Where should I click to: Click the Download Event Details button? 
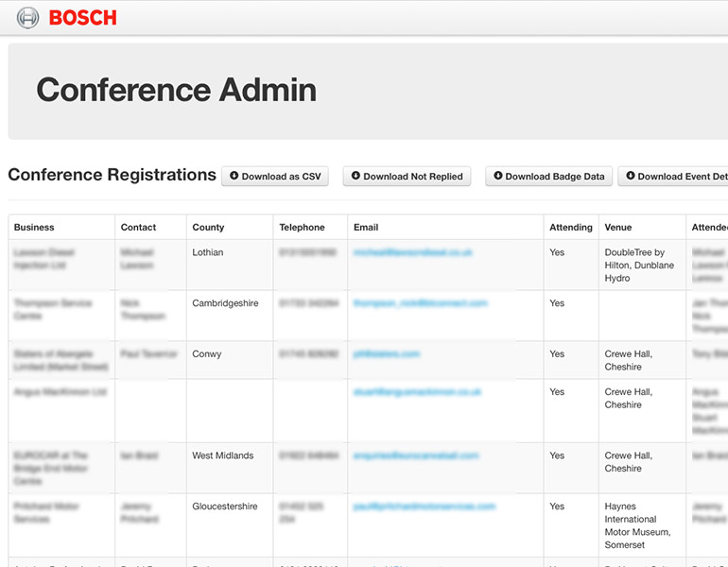pos(673,177)
